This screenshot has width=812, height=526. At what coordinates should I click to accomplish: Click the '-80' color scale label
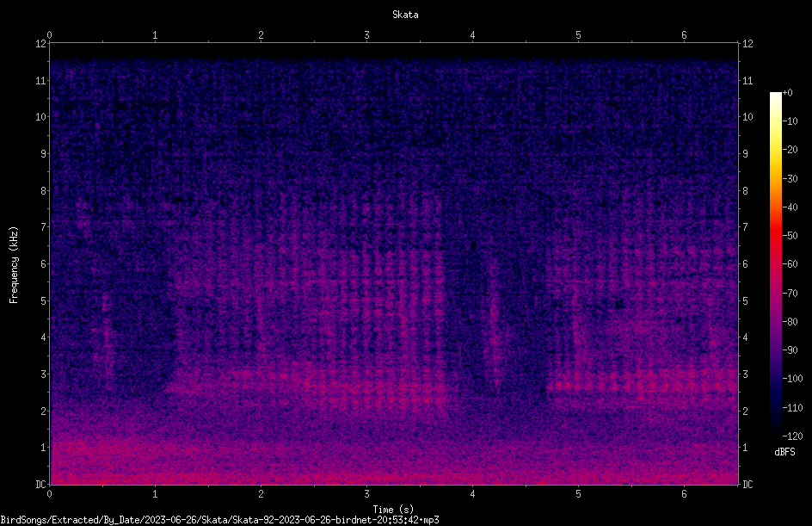click(790, 322)
